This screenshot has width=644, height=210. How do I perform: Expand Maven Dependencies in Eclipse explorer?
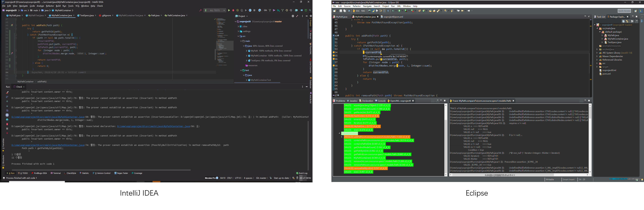597,56
